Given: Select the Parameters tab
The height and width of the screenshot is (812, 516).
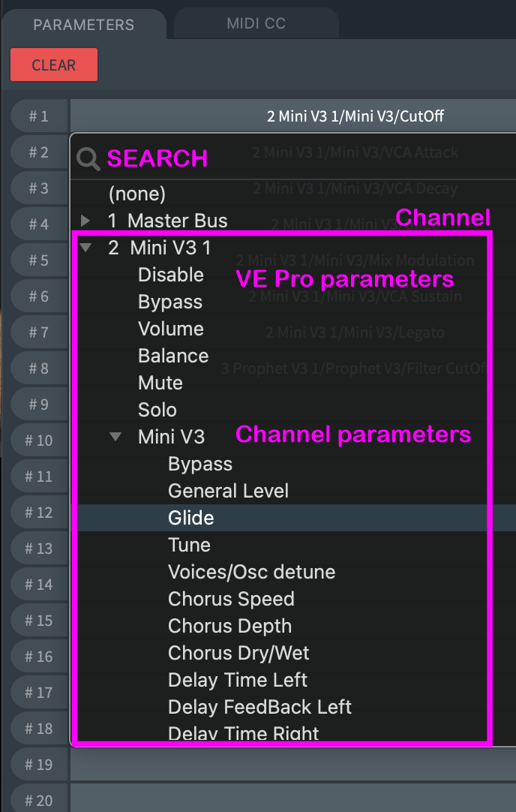Looking at the screenshot, I should tap(83, 24).
